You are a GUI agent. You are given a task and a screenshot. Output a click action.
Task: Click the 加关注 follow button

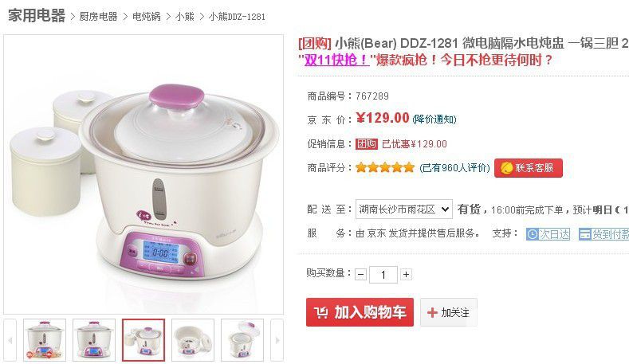point(449,312)
